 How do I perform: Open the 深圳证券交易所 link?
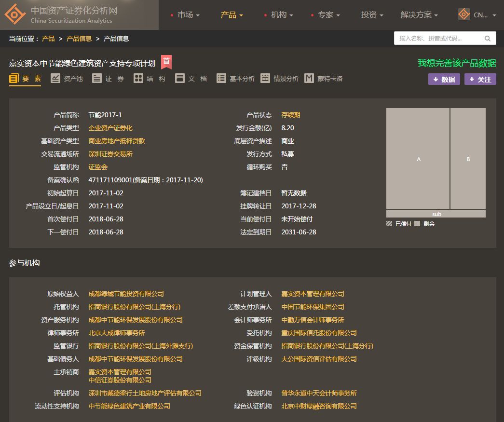click(110, 154)
